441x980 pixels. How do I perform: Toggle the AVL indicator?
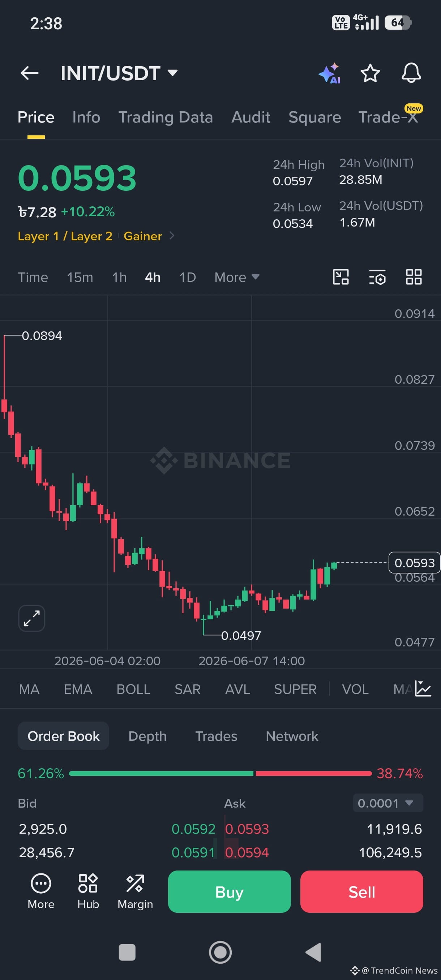click(x=237, y=689)
